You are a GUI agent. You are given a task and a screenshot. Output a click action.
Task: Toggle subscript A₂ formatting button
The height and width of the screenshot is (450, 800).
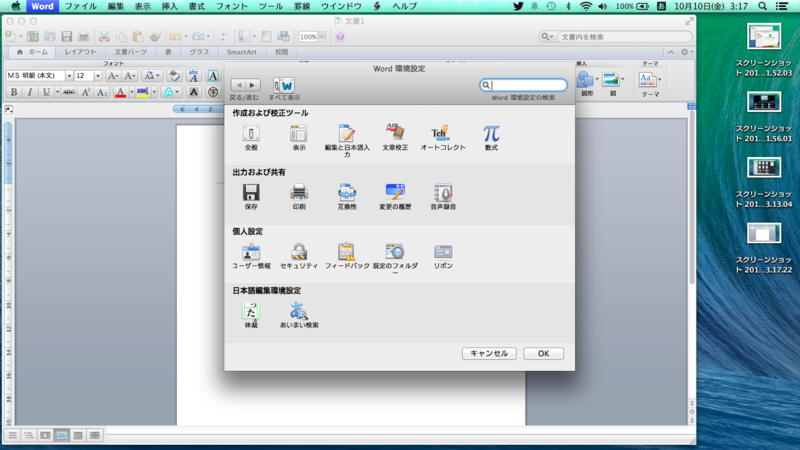pos(102,92)
